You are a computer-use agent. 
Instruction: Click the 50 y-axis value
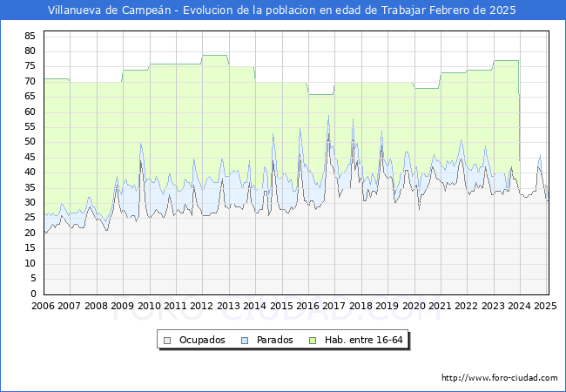30,142
